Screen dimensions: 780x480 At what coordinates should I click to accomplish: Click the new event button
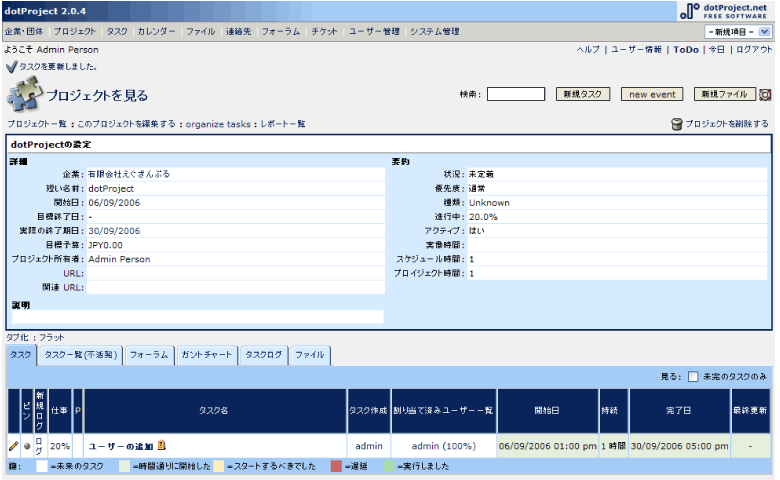652,94
